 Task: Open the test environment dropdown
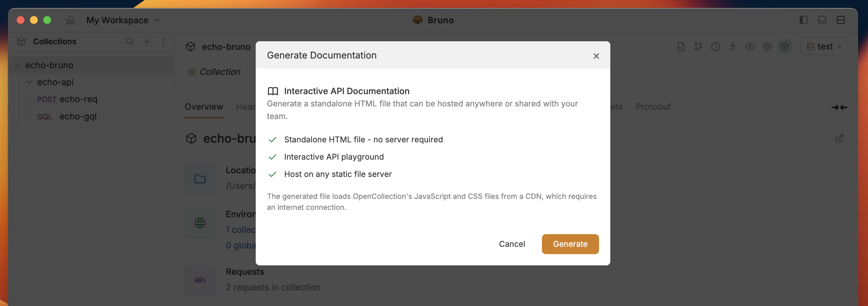823,47
